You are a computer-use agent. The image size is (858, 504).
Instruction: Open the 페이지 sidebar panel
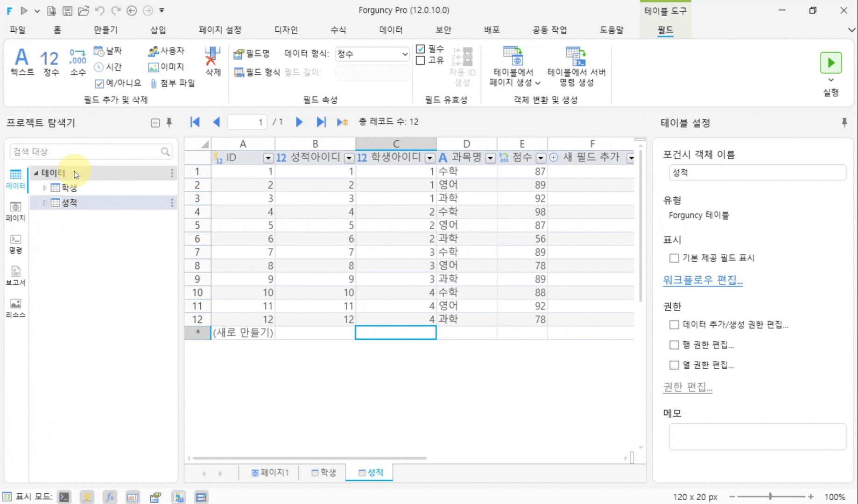(15, 211)
